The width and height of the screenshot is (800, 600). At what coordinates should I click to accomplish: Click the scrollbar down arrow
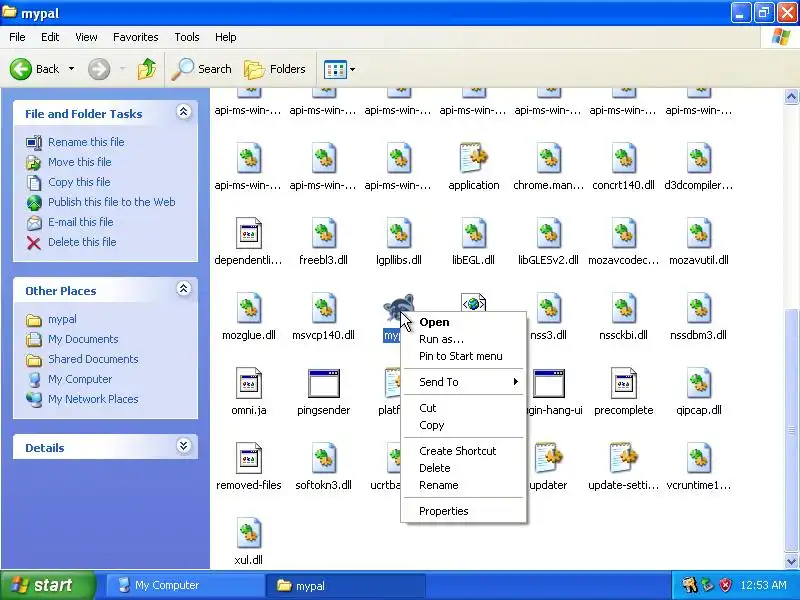click(791, 561)
